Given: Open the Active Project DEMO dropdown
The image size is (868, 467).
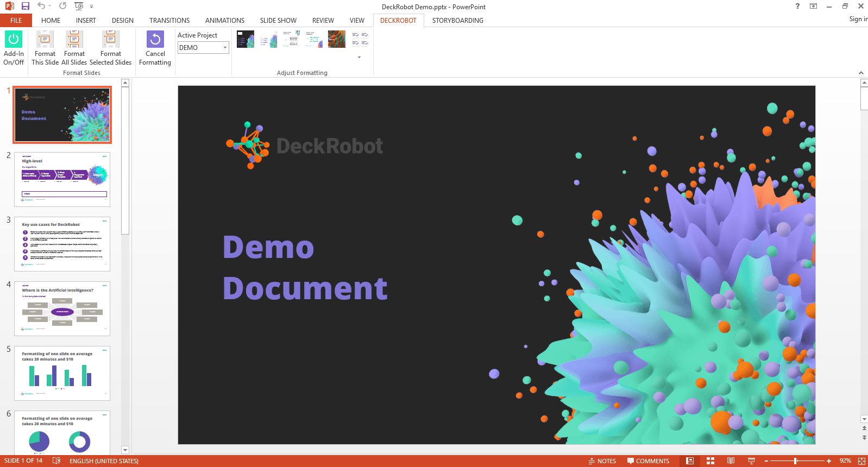Looking at the screenshot, I should (x=203, y=48).
